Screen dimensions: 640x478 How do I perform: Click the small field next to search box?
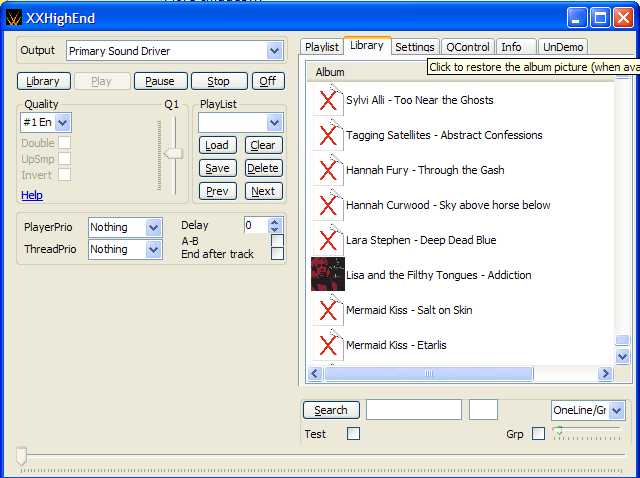[483, 410]
